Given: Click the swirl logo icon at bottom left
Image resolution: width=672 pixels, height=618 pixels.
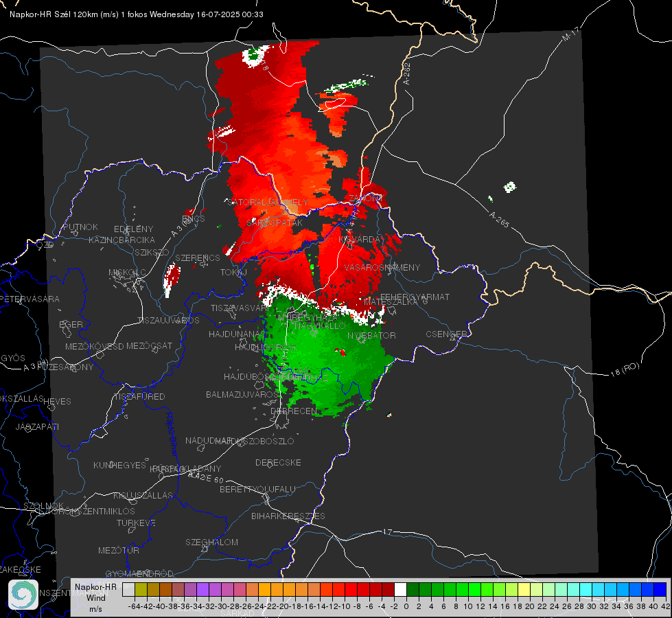Looking at the screenshot, I should pos(23,595).
